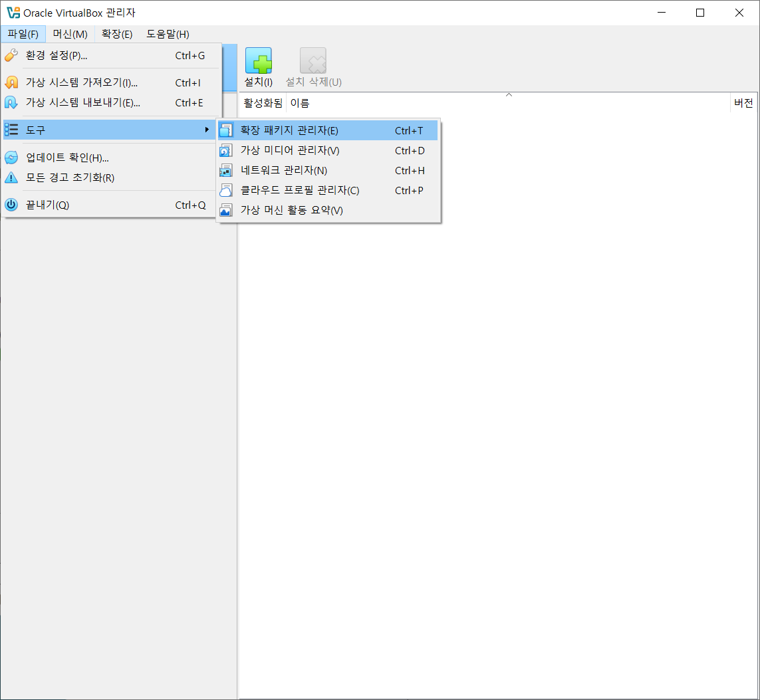Click the update check globe icon
Screen dimensions: 760x700
(x=11, y=158)
